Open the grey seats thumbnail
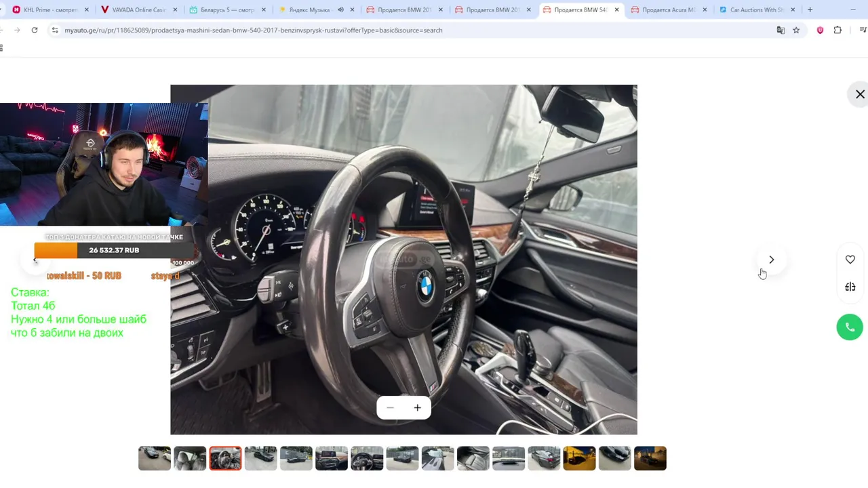The height and width of the screenshot is (488, 868). [190, 458]
